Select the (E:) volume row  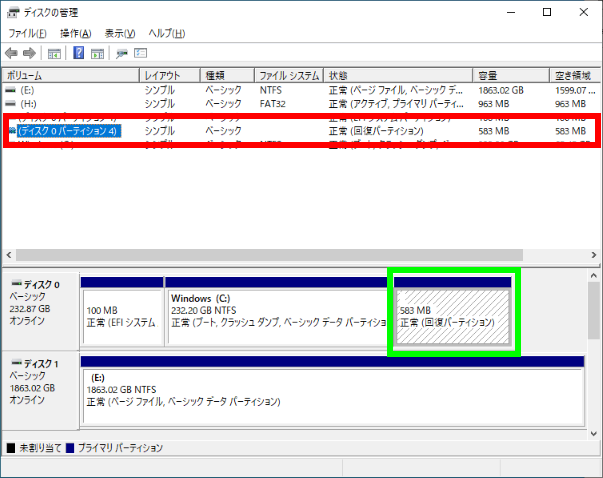pyautogui.click(x=302, y=90)
